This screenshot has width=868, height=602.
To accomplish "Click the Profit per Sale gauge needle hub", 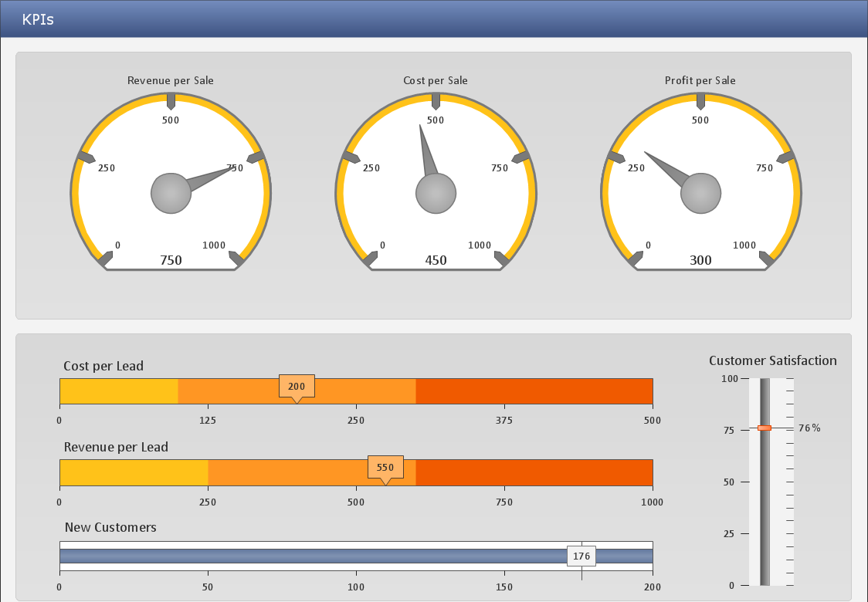I will 701,193.
